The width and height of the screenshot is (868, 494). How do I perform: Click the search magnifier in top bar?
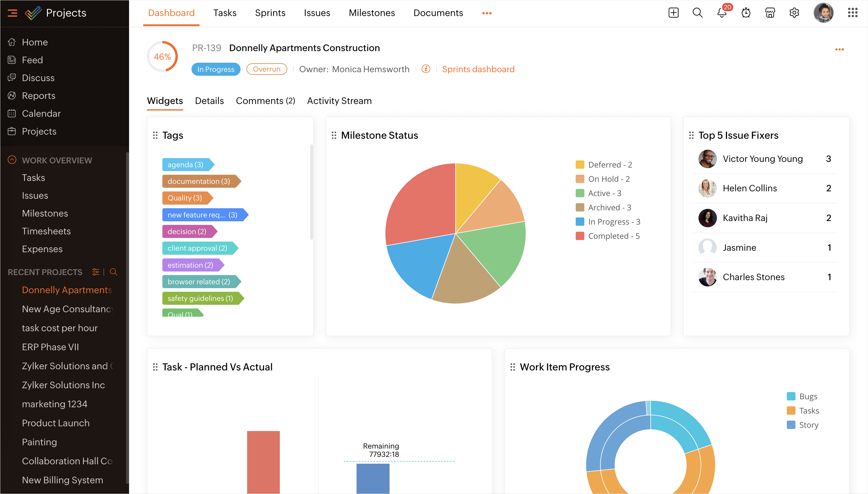click(x=697, y=13)
